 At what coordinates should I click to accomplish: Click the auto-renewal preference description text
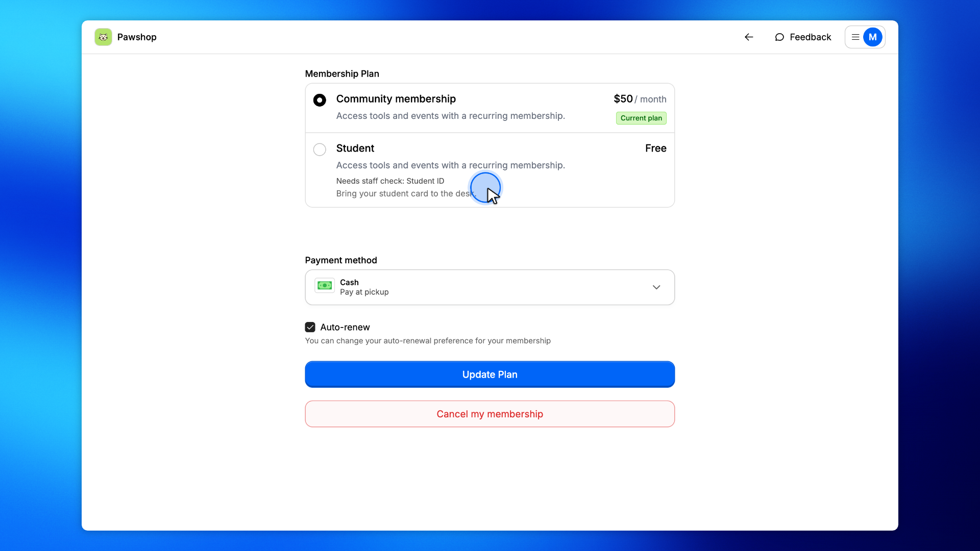(x=428, y=341)
